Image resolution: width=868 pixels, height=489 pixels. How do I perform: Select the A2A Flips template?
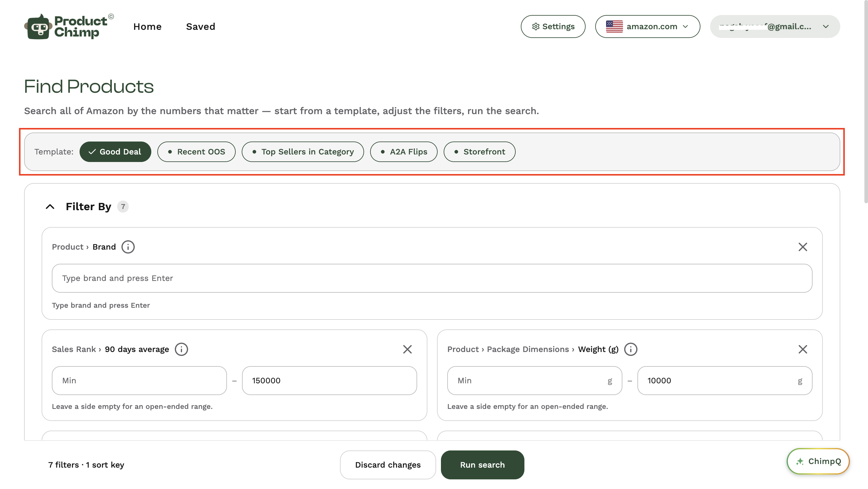click(404, 152)
